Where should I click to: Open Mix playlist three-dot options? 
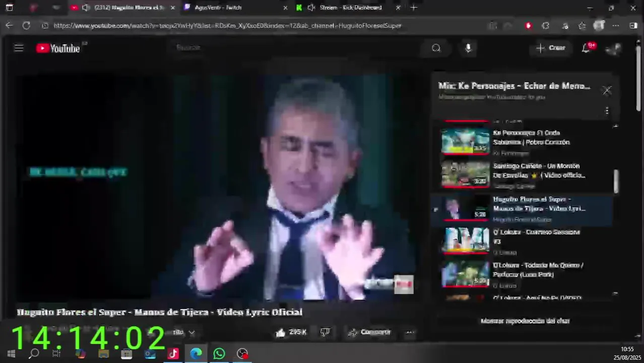607,110
